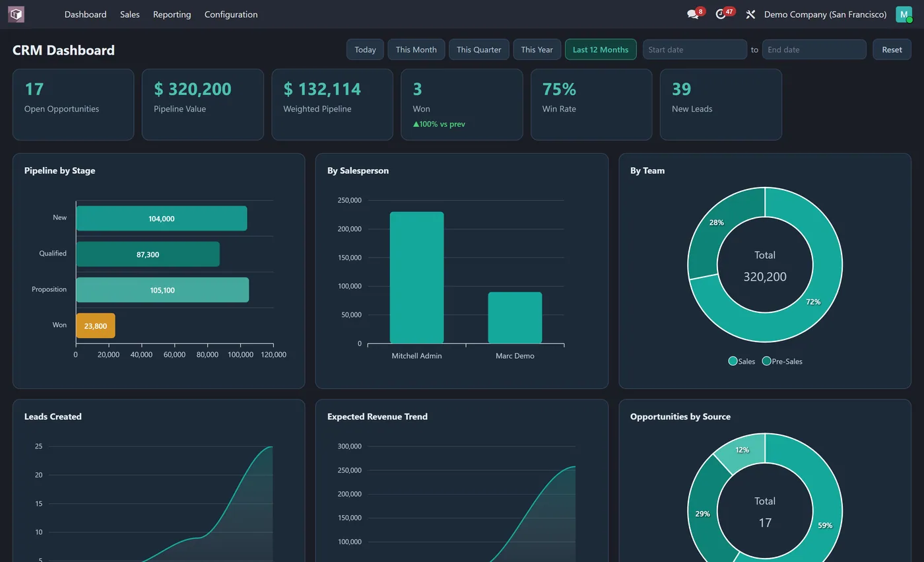The width and height of the screenshot is (924, 562).
Task: Select the Mitchell Admin bar
Action: tap(416, 277)
